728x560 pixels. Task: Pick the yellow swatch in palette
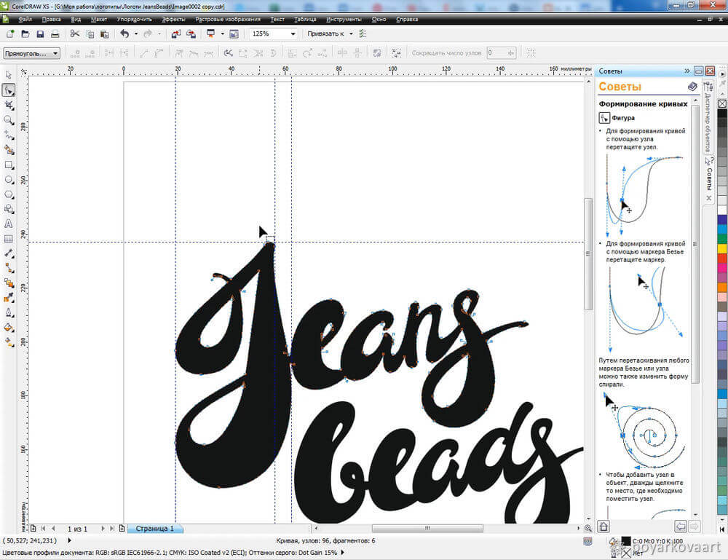[722, 248]
